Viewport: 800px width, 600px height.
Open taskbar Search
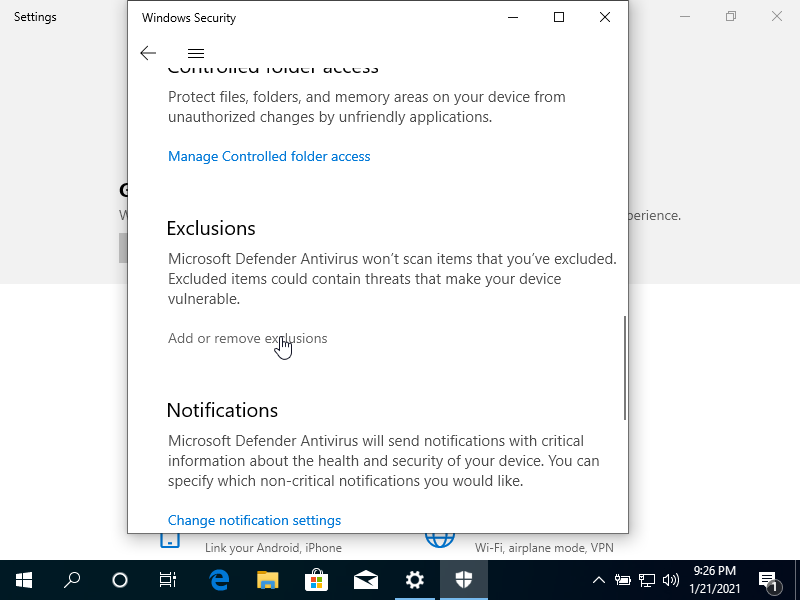pos(72,580)
